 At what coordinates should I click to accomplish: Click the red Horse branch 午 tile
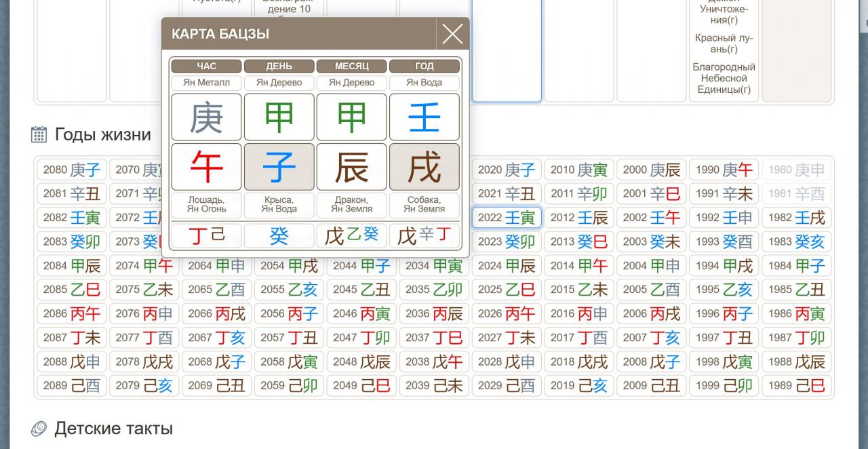(206, 167)
